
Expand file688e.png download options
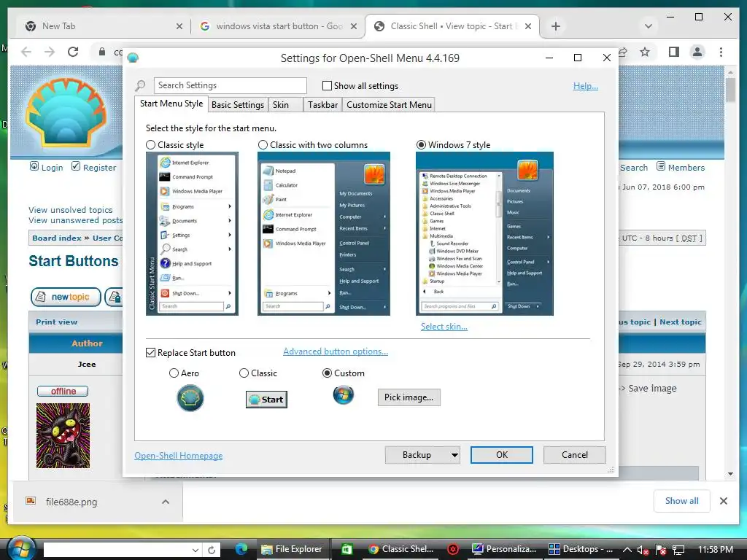point(166,502)
